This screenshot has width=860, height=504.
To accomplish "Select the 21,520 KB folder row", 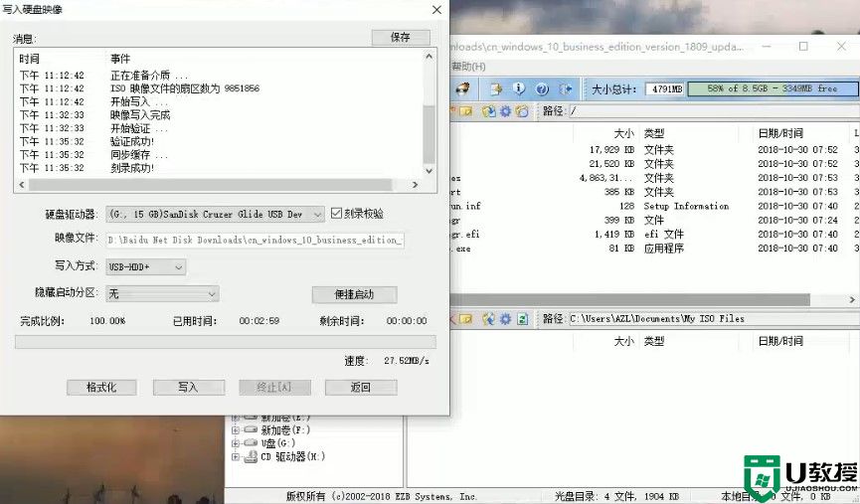I will click(x=654, y=164).
